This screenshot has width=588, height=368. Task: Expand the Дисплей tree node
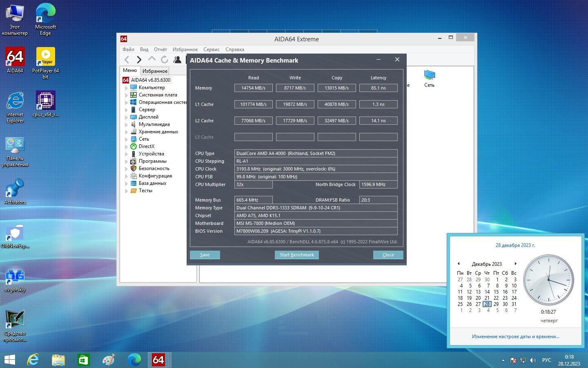coord(126,117)
